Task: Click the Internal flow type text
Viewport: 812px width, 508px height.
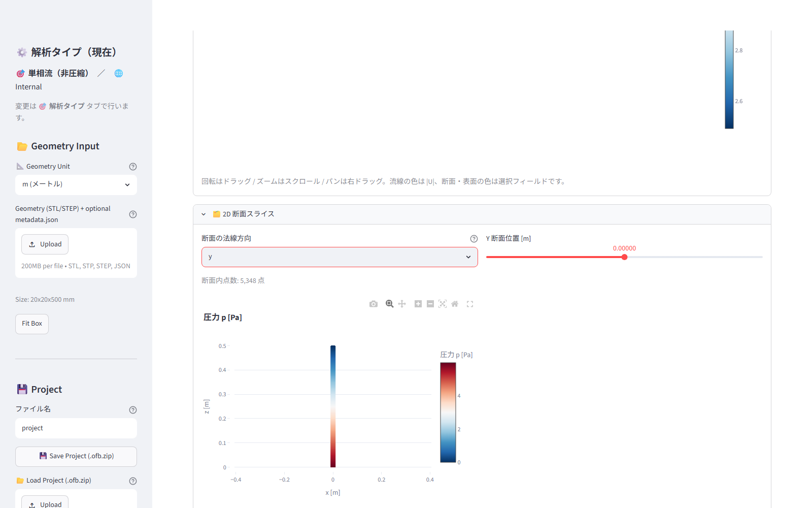Action: point(28,87)
